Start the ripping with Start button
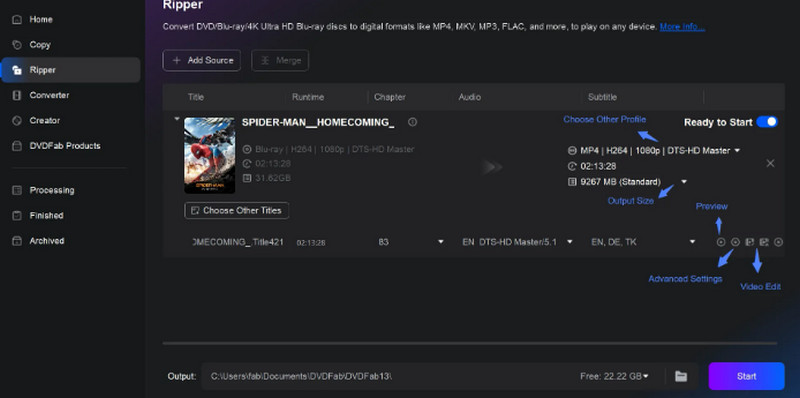 (746, 376)
